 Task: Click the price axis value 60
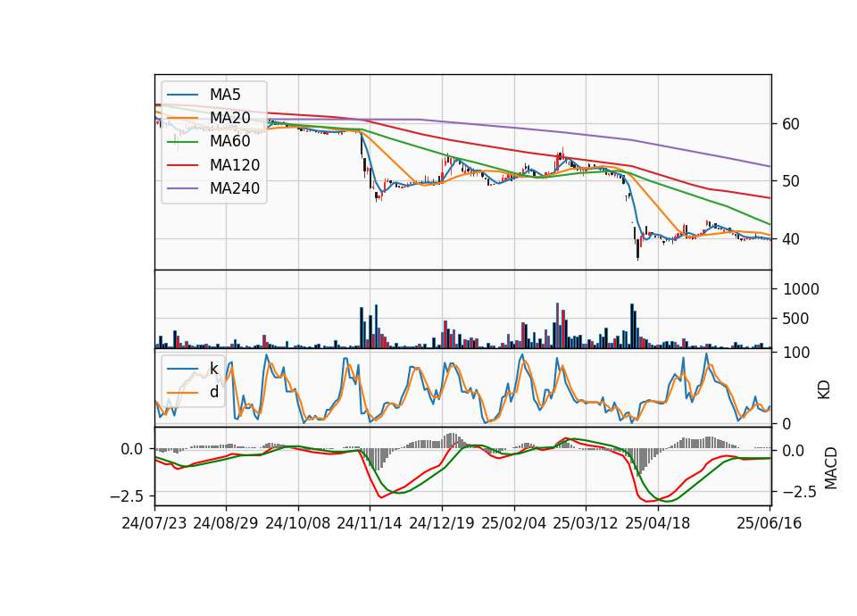[x=791, y=124]
